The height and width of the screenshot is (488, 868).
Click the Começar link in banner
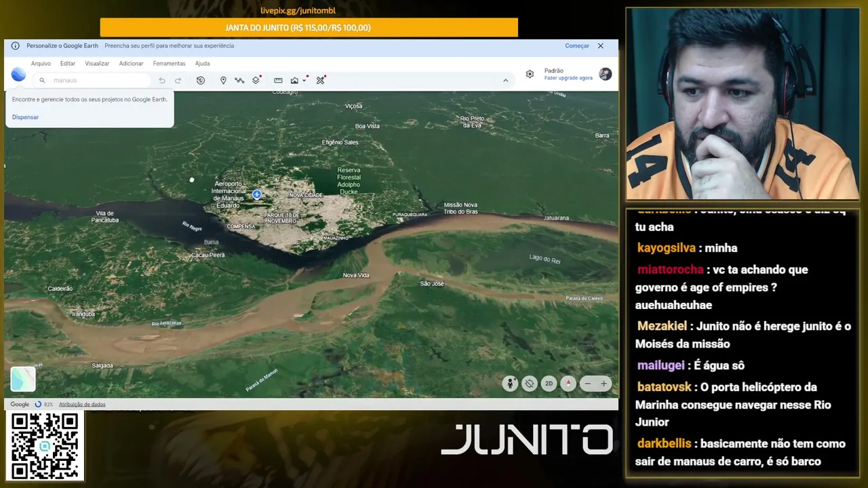point(577,46)
